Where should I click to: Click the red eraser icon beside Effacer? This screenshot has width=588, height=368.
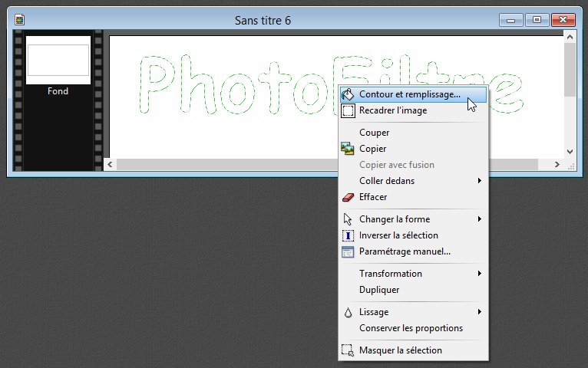tap(348, 197)
